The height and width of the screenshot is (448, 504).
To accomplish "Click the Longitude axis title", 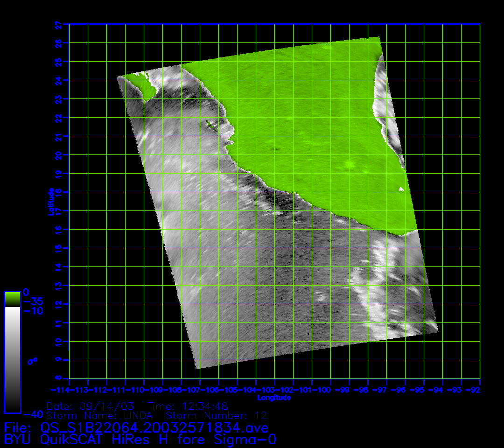I will click(x=274, y=398).
